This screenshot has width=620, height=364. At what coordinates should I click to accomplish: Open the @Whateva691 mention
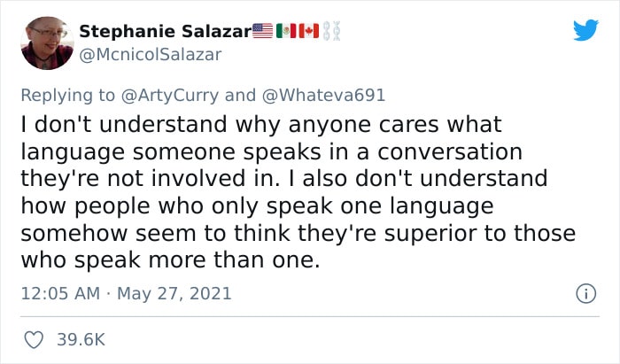coord(323,96)
